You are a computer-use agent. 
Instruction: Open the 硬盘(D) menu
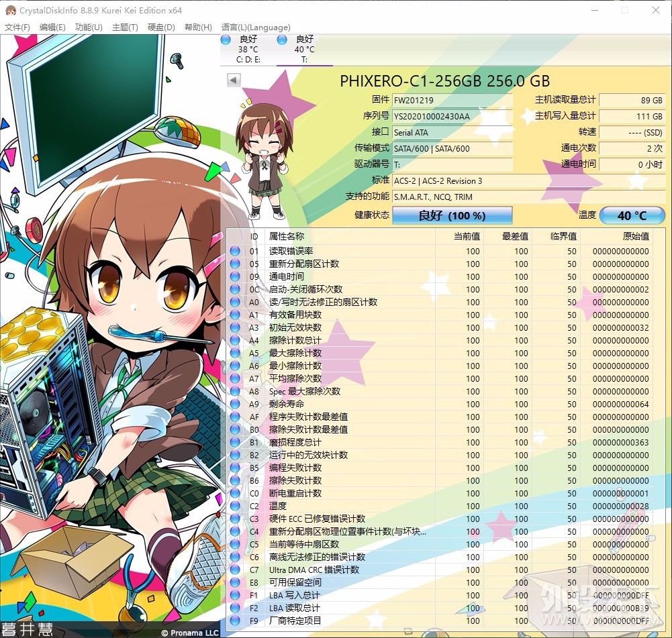[x=161, y=28]
